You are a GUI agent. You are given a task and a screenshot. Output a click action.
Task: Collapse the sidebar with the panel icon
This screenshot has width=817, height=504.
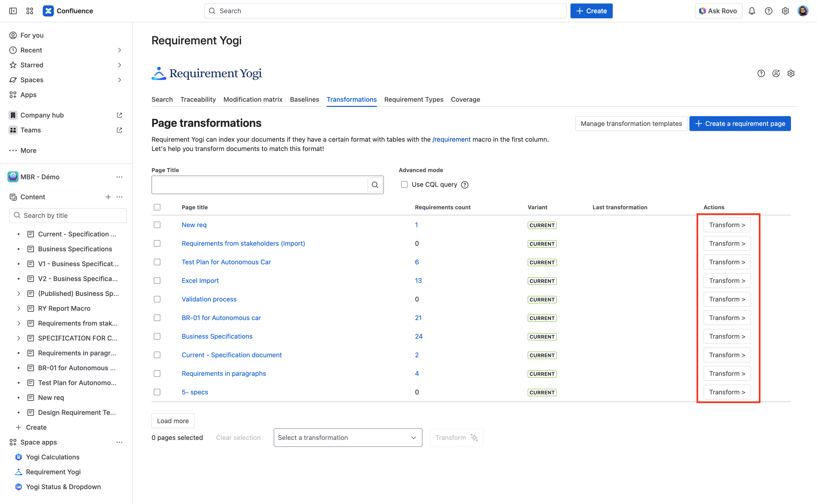point(13,11)
